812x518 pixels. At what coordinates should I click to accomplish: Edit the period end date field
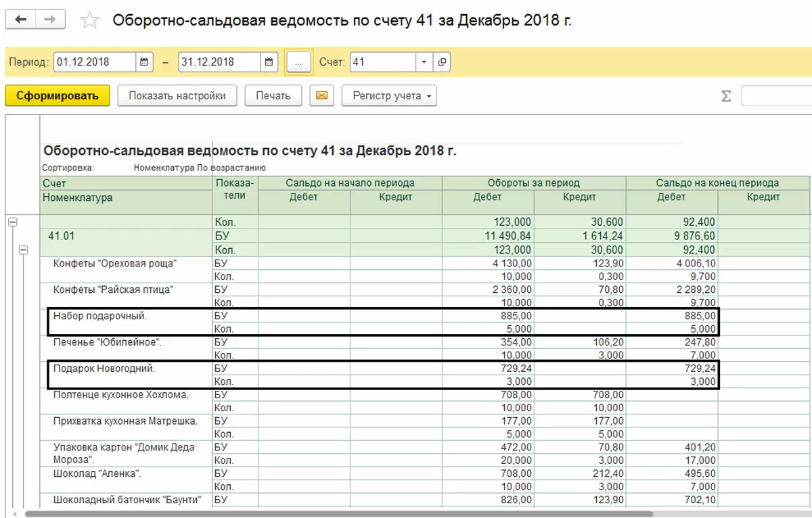pos(219,62)
